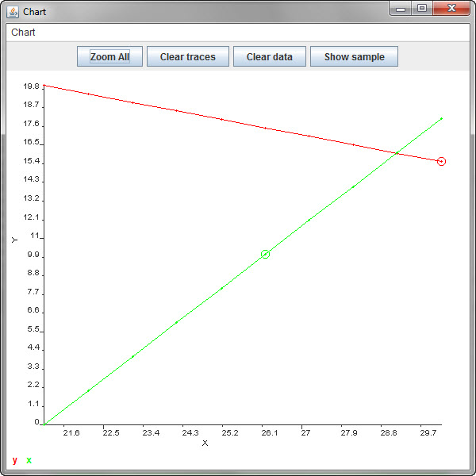This screenshot has height=476, width=476.
Task: Click the 12.1 y-axis tick label
Action: [x=31, y=217]
